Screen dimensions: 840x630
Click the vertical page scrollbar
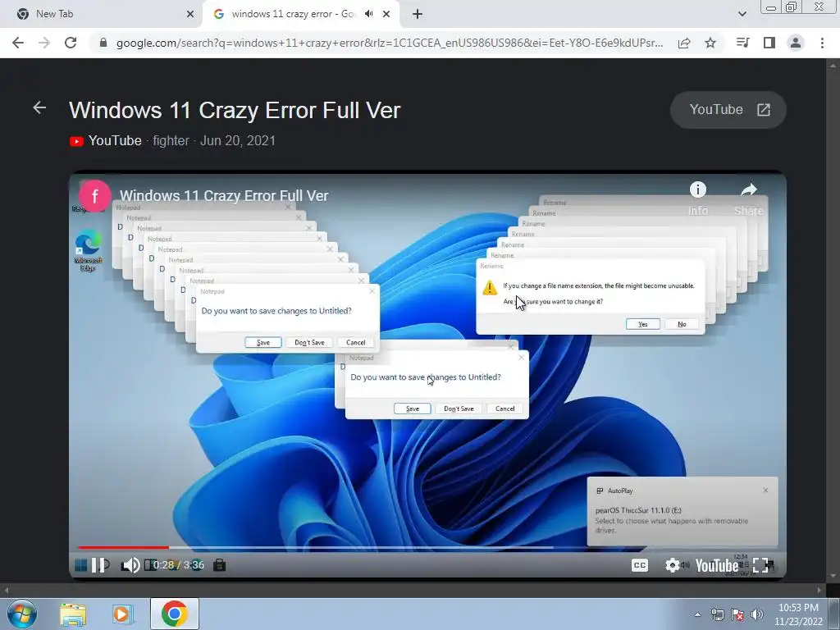click(x=833, y=322)
